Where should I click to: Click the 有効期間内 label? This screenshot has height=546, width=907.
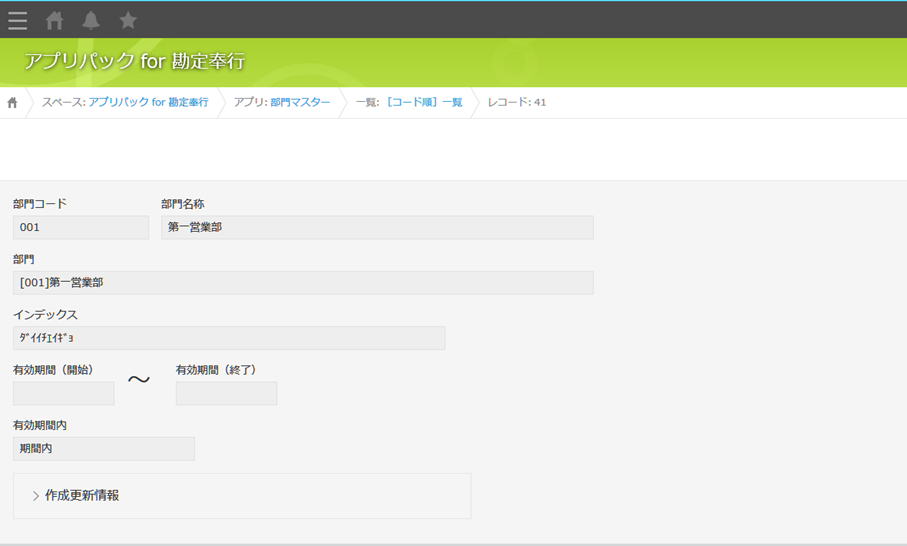tap(40, 425)
